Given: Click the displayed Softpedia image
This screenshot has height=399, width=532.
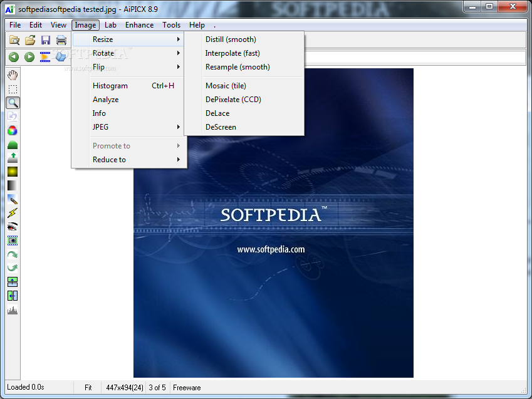Looking at the screenshot, I should pyautogui.click(x=273, y=223).
